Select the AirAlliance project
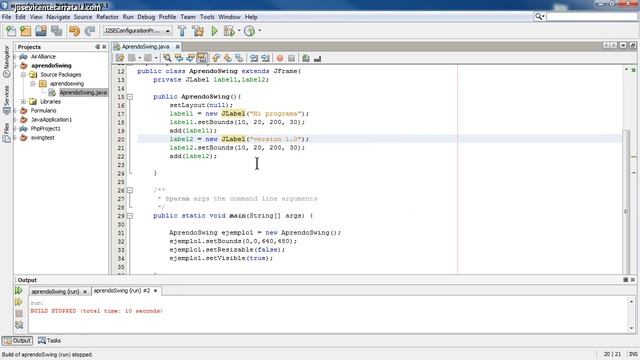The image size is (640, 360). 43,57
